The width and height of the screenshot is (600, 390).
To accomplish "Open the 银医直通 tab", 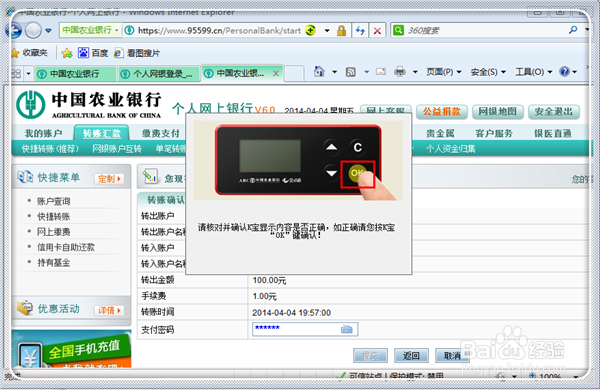I will point(553,133).
